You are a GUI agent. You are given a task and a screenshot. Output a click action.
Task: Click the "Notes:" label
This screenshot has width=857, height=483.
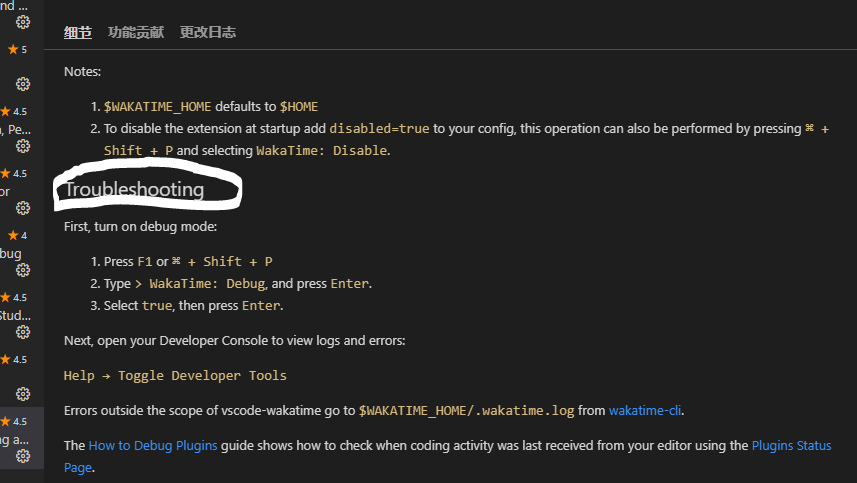click(83, 72)
